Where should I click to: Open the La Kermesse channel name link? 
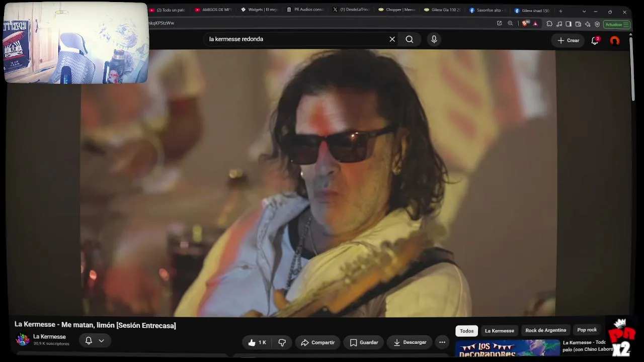tap(49, 337)
